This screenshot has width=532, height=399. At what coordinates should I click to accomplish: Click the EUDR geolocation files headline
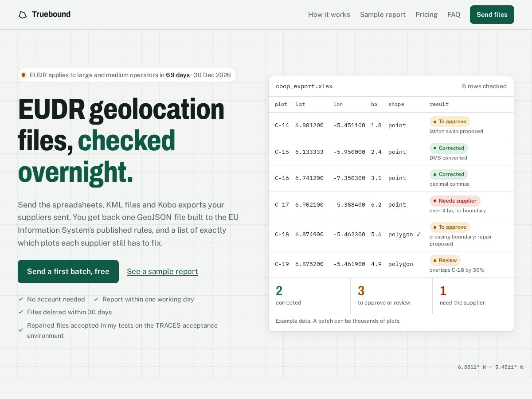(121, 141)
